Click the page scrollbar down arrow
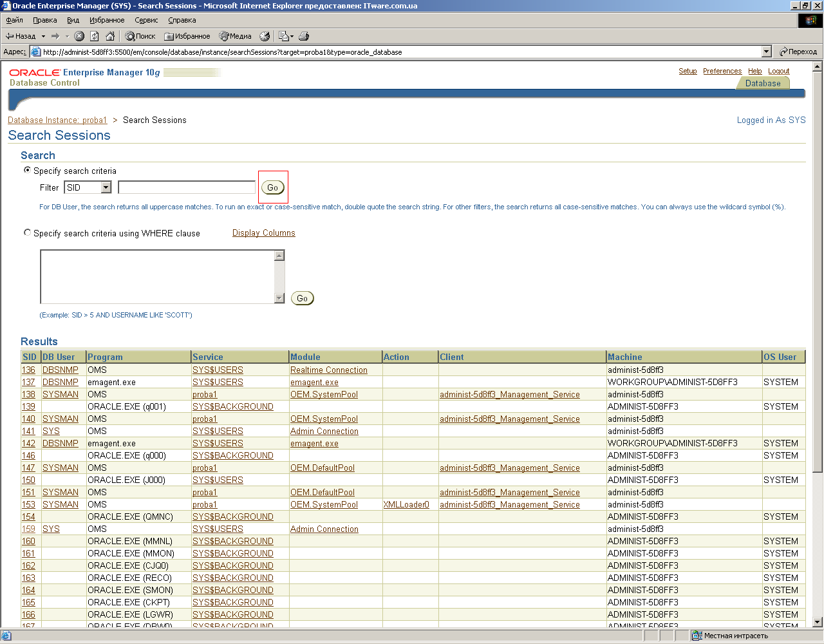 818,622
